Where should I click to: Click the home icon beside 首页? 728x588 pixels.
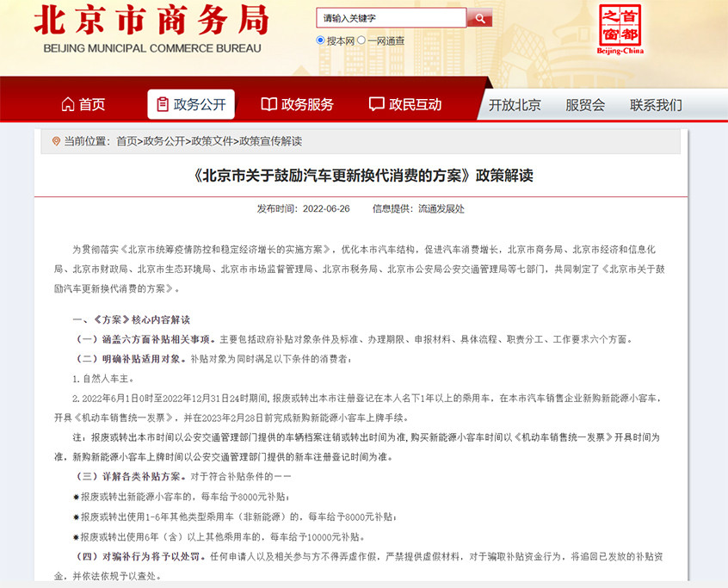(x=68, y=104)
